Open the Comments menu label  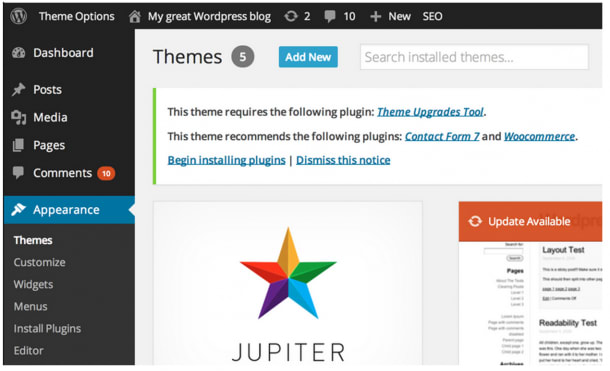[x=63, y=173]
